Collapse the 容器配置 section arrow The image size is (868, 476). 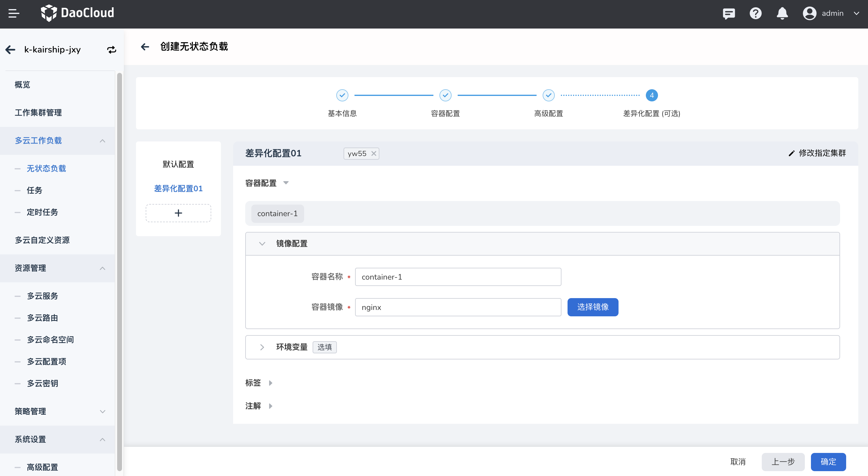point(286,183)
